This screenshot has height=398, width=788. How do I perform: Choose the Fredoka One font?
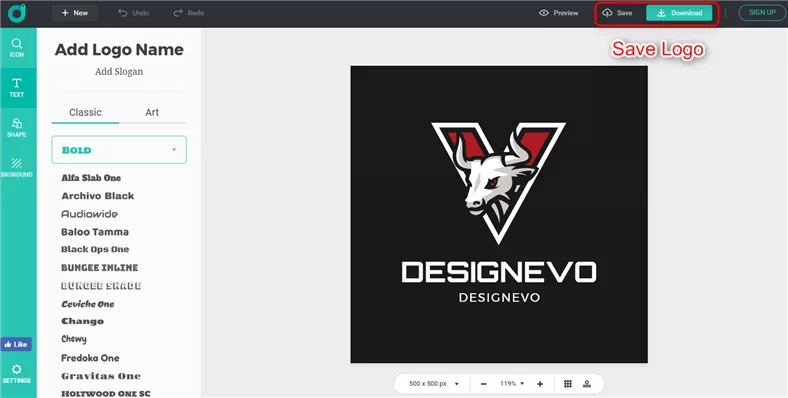(x=90, y=358)
